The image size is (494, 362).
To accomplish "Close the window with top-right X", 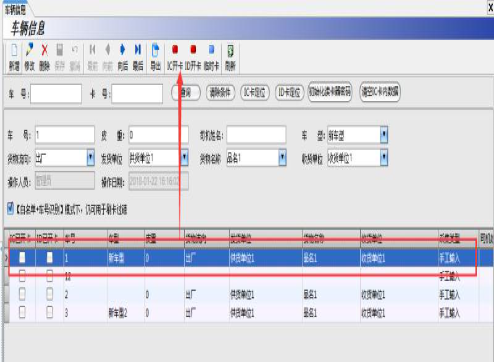I will pos(491,8).
